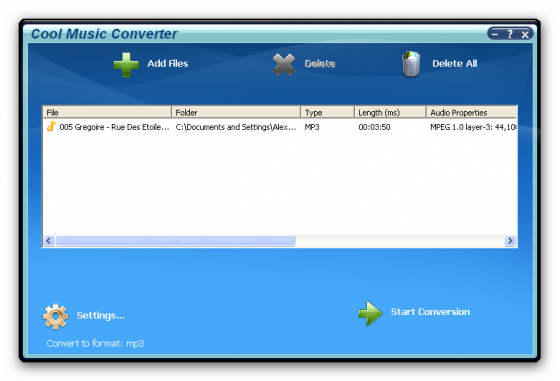The image size is (560, 381).
Task: Click the Audio Properties column header
Action: pos(471,112)
